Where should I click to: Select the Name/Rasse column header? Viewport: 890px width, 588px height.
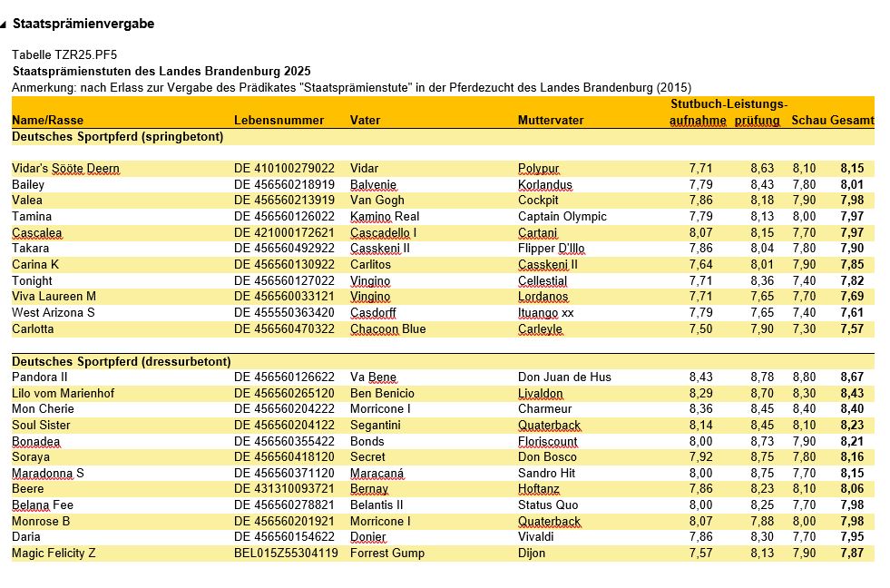[x=48, y=121]
